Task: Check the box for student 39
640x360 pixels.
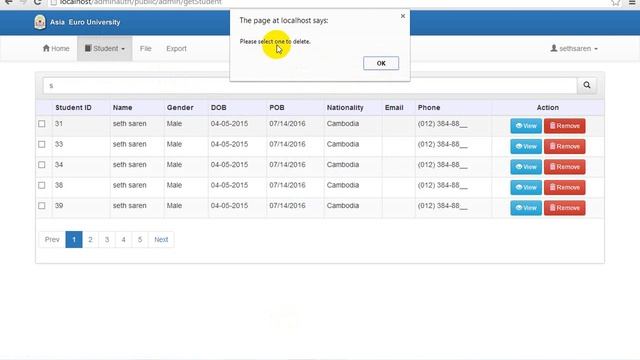Action: click(42, 206)
